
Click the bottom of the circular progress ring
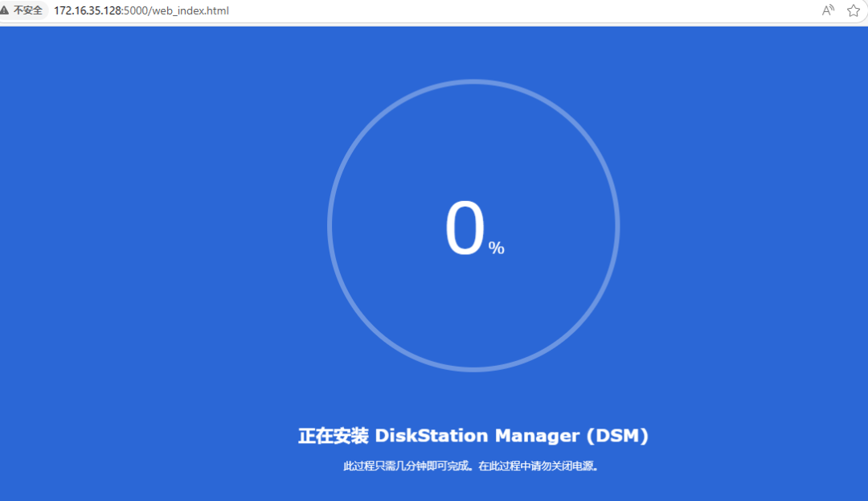pyautogui.click(x=473, y=369)
